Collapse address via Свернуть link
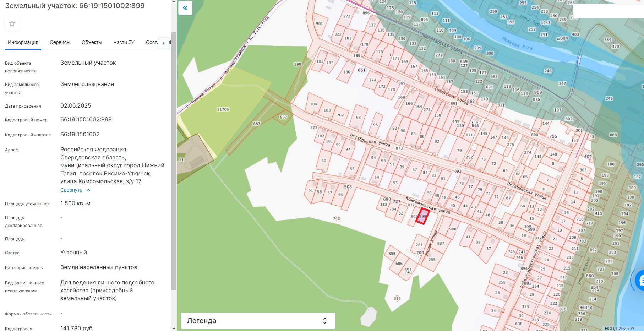 (71, 190)
